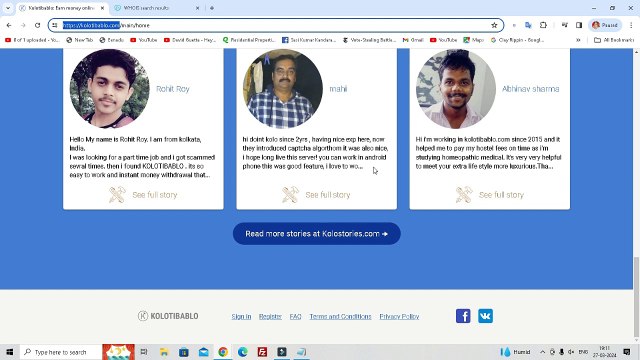
Task: Open the Sasi Kumar Facebook bookmark
Action: (309, 40)
